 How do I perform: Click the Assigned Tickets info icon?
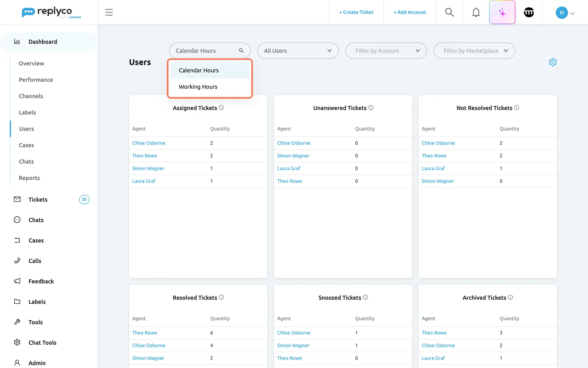pyautogui.click(x=221, y=108)
